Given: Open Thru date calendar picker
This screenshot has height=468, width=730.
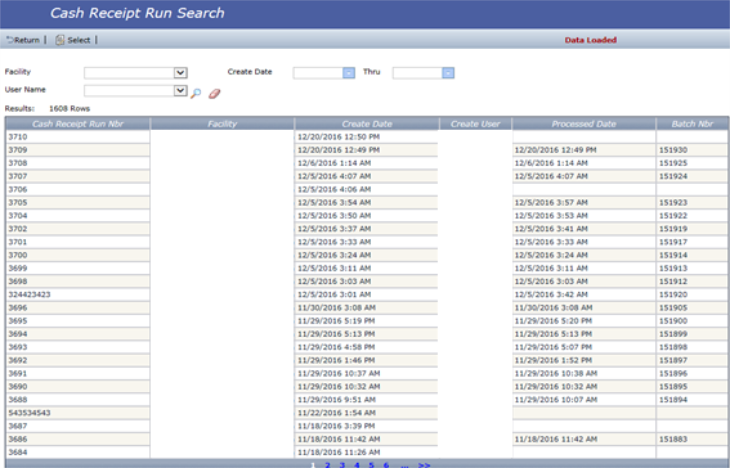Looking at the screenshot, I should [x=448, y=73].
